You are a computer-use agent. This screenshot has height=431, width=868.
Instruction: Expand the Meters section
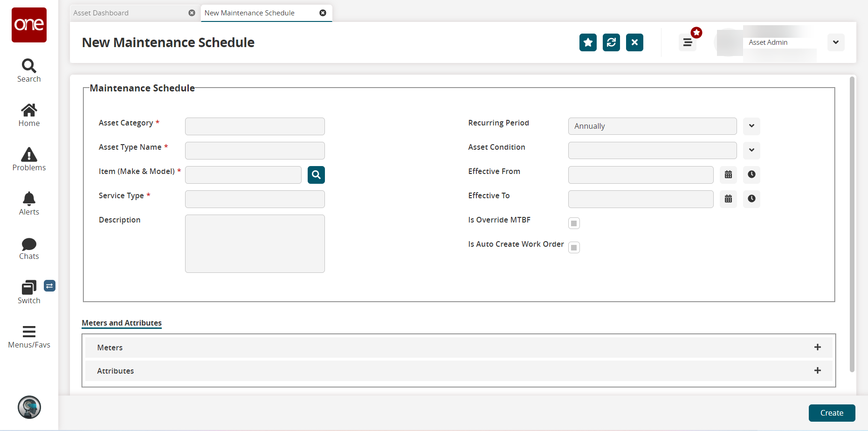[817, 347]
